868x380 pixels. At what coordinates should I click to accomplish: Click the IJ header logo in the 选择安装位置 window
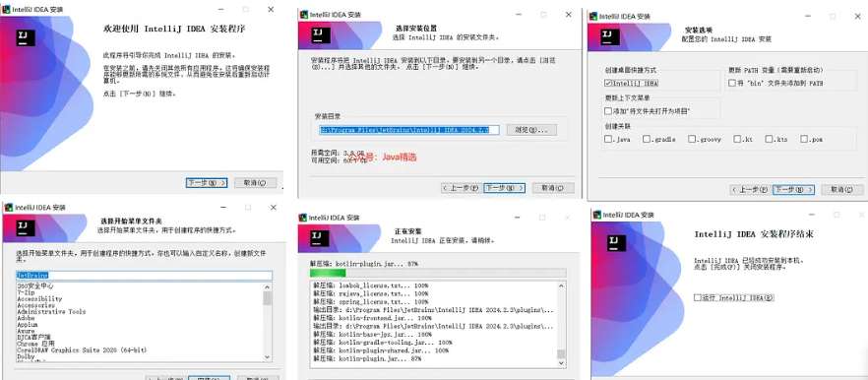321,35
